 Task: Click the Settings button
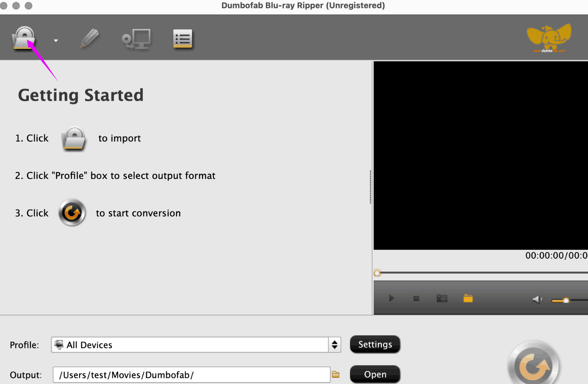[375, 344]
